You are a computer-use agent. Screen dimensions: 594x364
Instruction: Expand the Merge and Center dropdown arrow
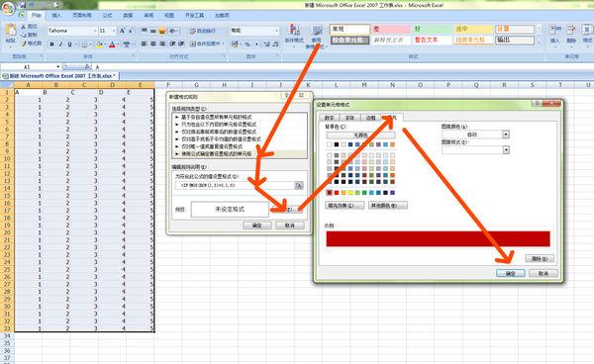[x=224, y=44]
